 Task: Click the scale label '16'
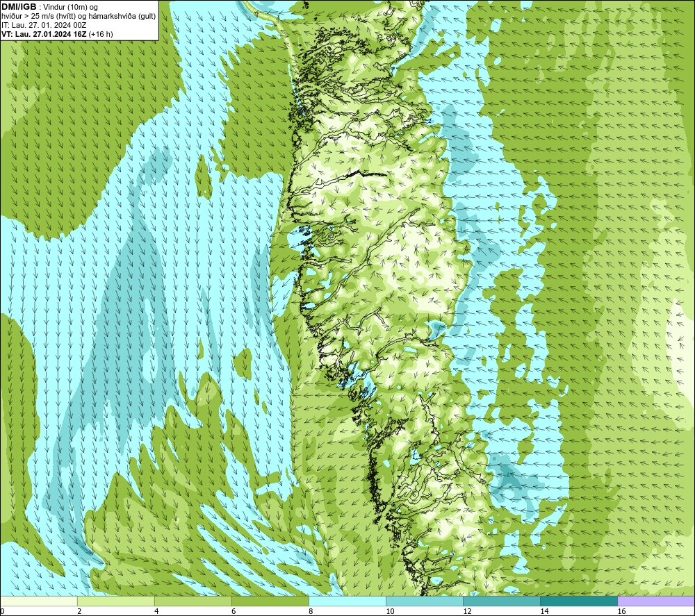pyautogui.click(x=621, y=611)
